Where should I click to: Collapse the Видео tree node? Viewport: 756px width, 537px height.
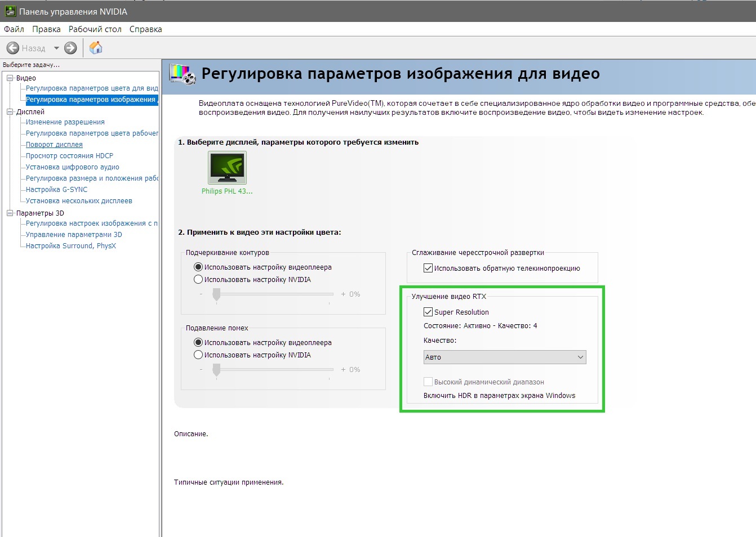(x=10, y=78)
